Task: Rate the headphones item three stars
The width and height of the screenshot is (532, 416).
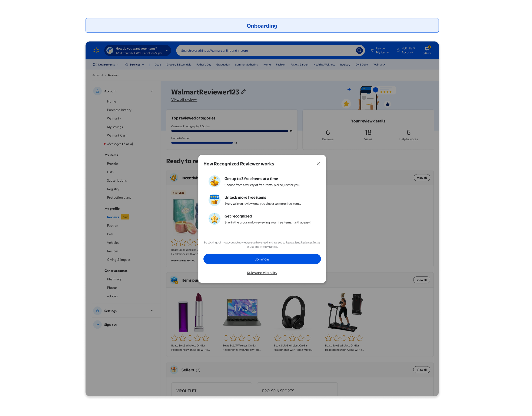Action: coord(292,338)
